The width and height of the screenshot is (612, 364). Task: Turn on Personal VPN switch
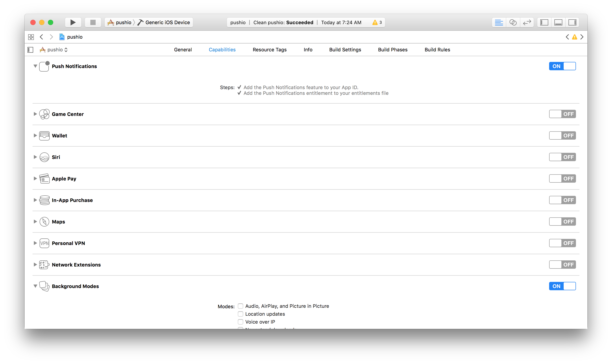pyautogui.click(x=562, y=243)
